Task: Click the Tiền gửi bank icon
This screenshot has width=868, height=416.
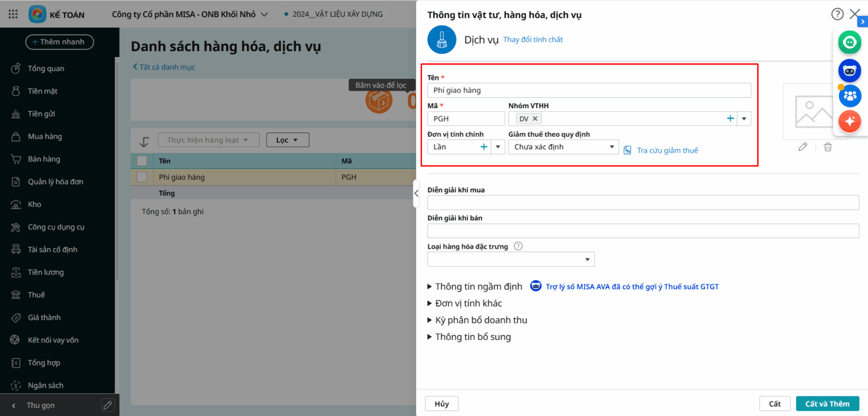Action: (x=16, y=114)
